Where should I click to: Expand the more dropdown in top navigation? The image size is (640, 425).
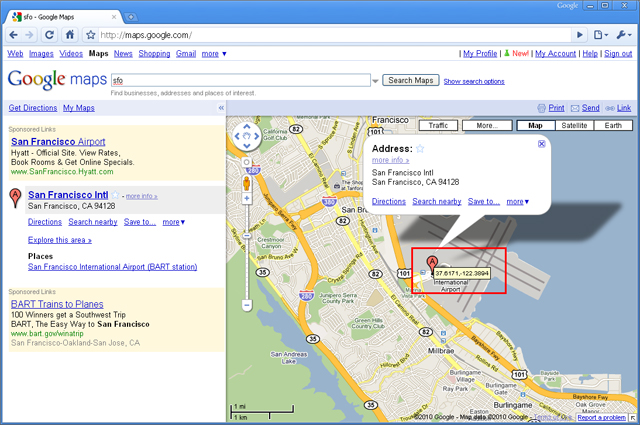pos(214,53)
